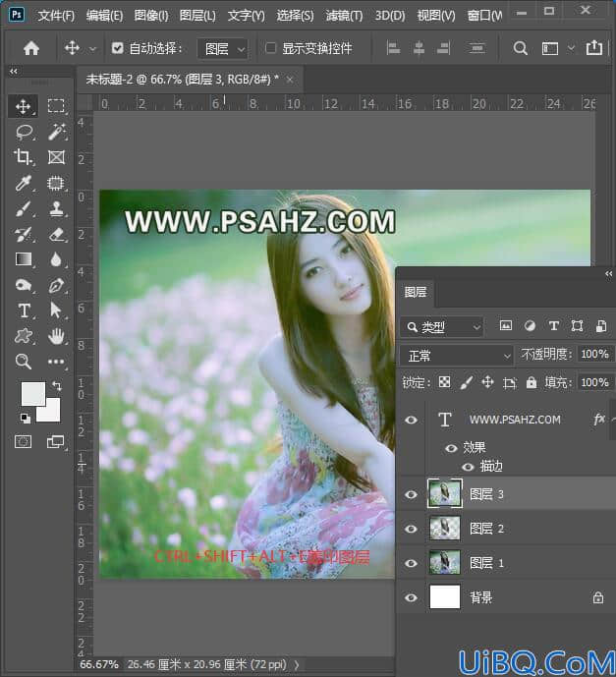Image resolution: width=616 pixels, height=677 pixels.
Task: Select the Eyedropper tool
Action: coord(23,183)
